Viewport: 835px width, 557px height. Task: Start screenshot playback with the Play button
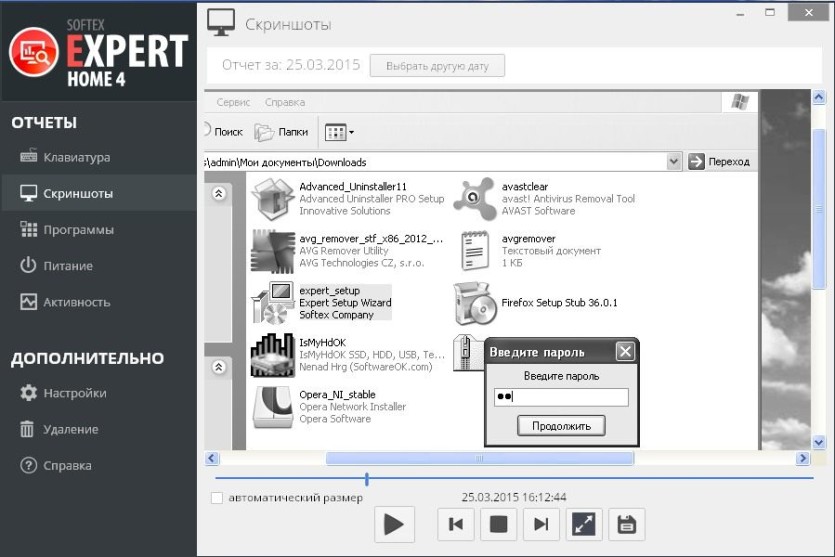click(394, 525)
